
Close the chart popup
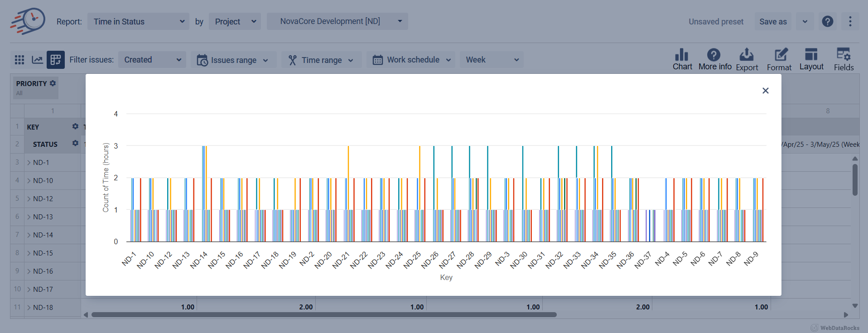765,91
